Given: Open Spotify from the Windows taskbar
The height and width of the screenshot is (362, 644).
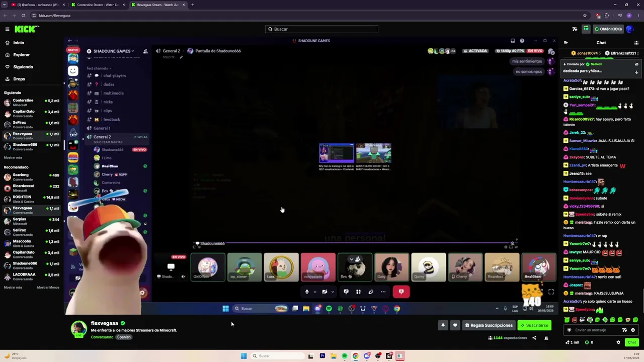Looking at the screenshot, I should pyautogui.click(x=344, y=356).
